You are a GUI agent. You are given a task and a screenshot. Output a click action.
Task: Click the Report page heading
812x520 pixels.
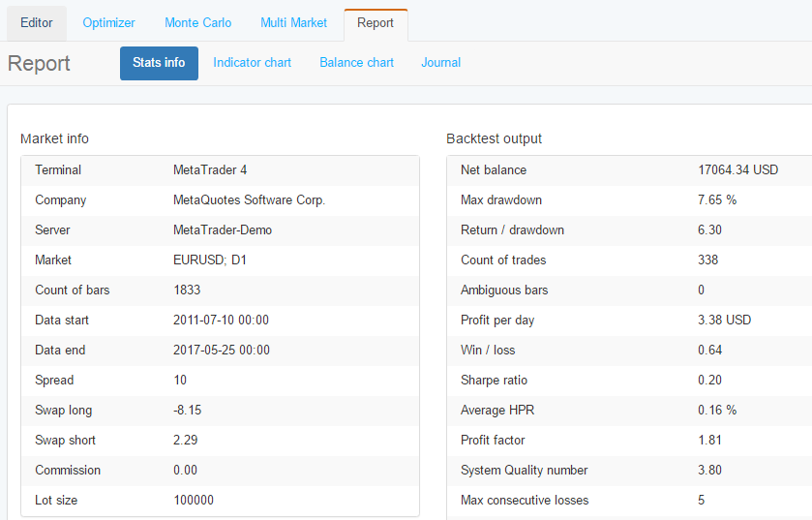pyautogui.click(x=39, y=64)
